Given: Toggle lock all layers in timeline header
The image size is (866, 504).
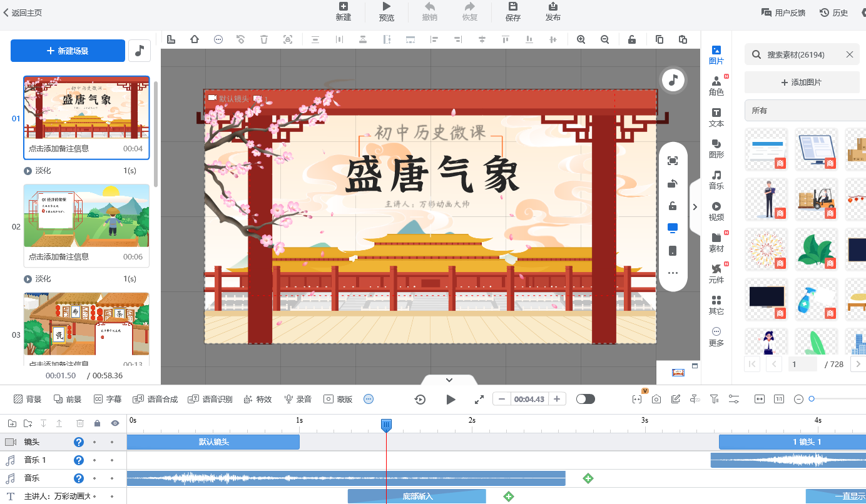Looking at the screenshot, I should coord(97,423).
